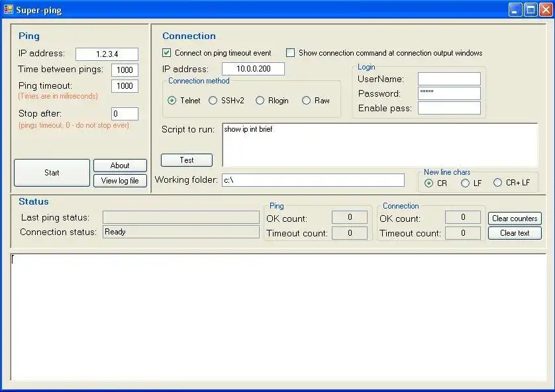Focus the Ping IP address field 1.2.3.4

(107, 54)
